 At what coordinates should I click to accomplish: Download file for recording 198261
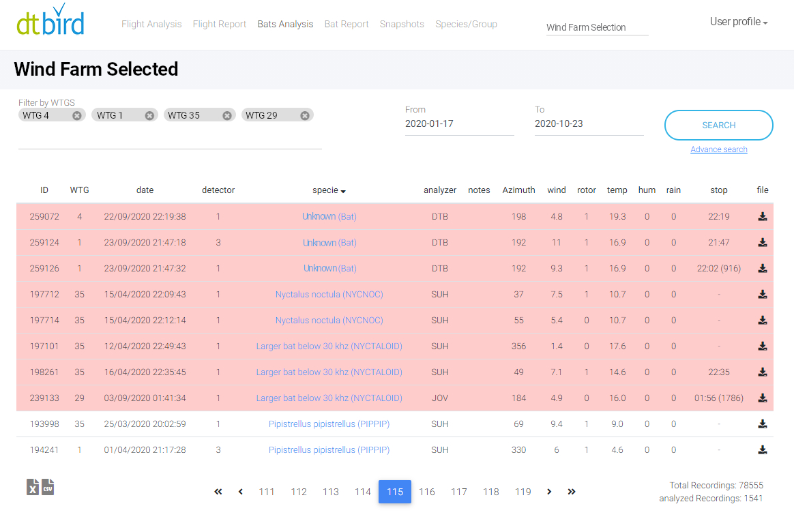tap(762, 372)
